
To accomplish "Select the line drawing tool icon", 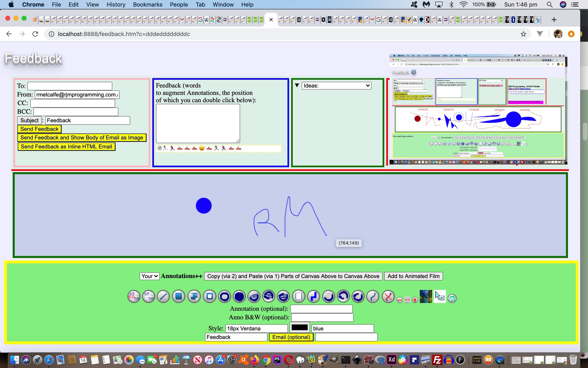I will coord(163,297).
